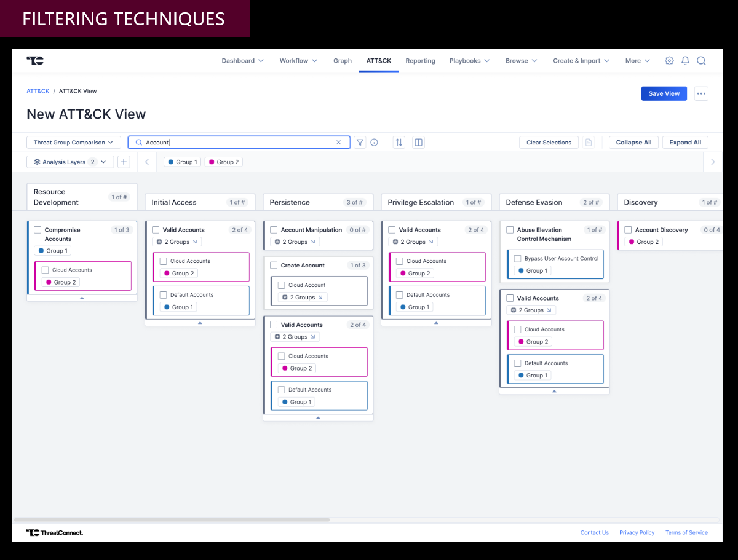Click Collapse All button
The image size is (738, 560).
[x=633, y=143]
